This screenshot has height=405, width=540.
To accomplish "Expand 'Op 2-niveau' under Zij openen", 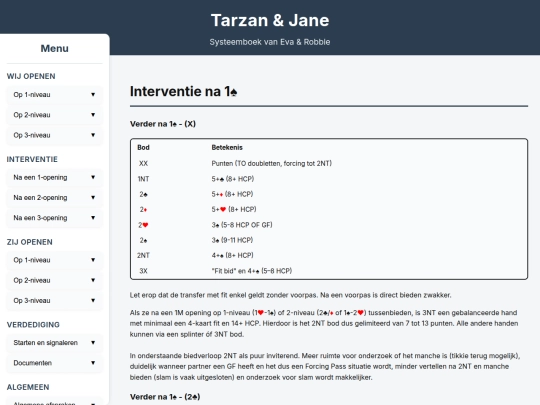I will point(54,280).
